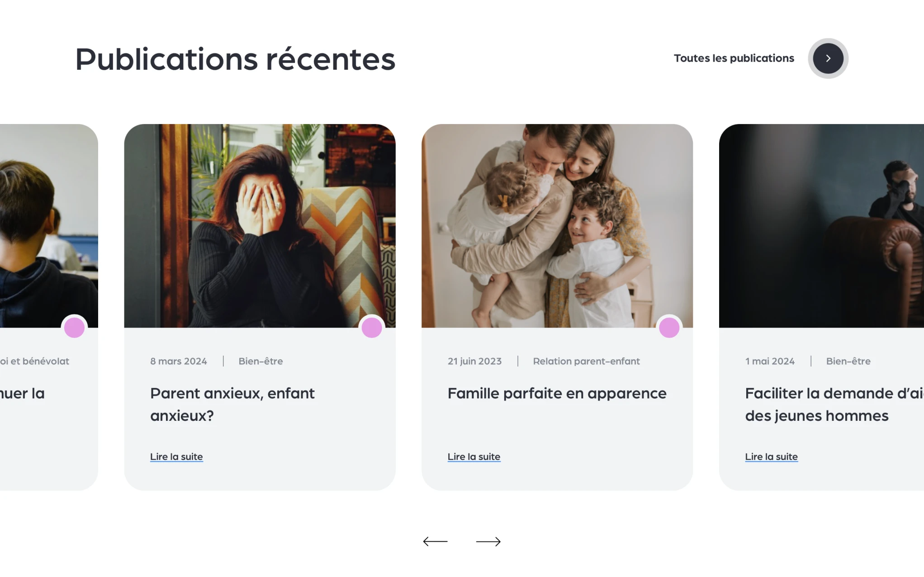Click pink dot on anxious parent card
This screenshot has height=577, width=924.
tap(372, 328)
